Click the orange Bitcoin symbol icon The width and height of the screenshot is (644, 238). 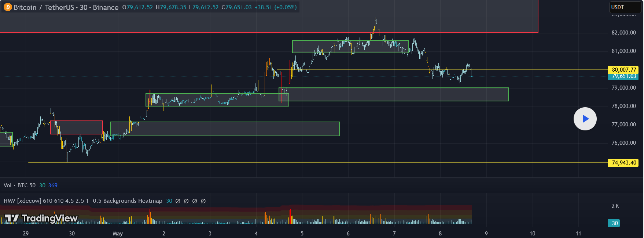(8, 7)
